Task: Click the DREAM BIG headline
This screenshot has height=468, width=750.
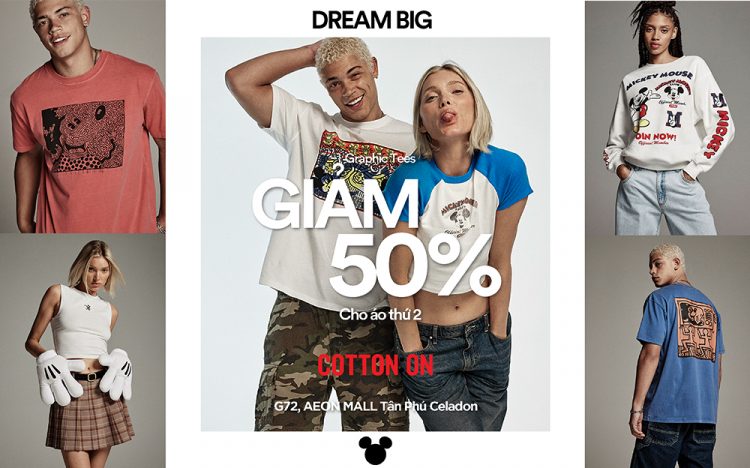Action: [372, 20]
